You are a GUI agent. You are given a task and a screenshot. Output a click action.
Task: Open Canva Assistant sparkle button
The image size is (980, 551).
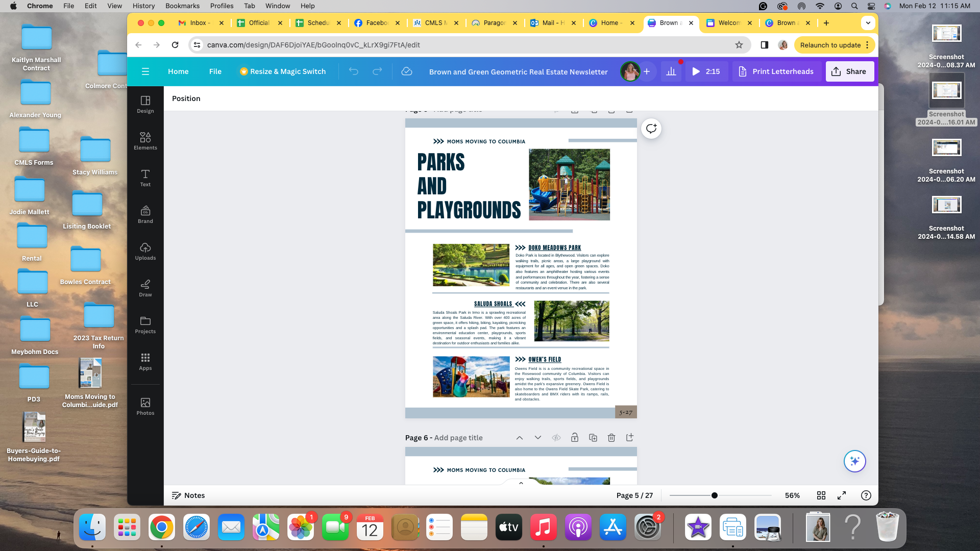(855, 461)
